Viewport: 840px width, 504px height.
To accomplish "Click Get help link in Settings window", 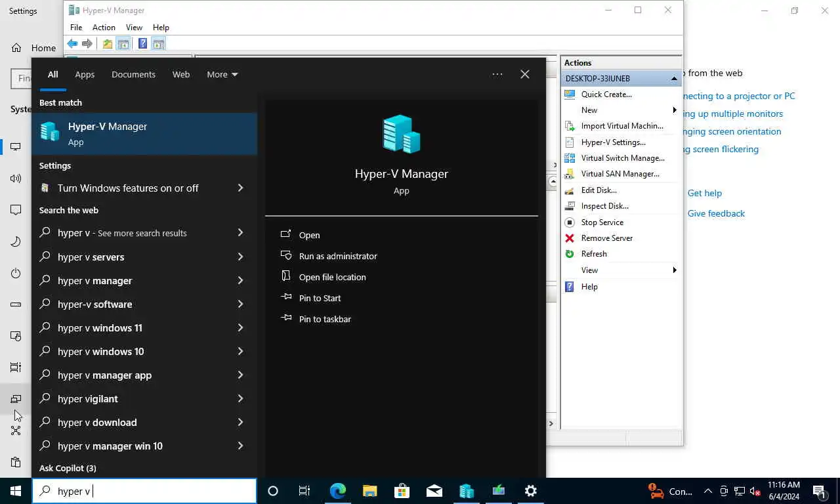I will (x=704, y=194).
